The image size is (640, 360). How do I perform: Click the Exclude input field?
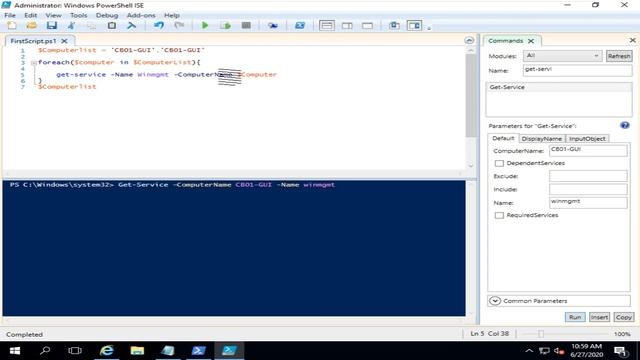[588, 176]
